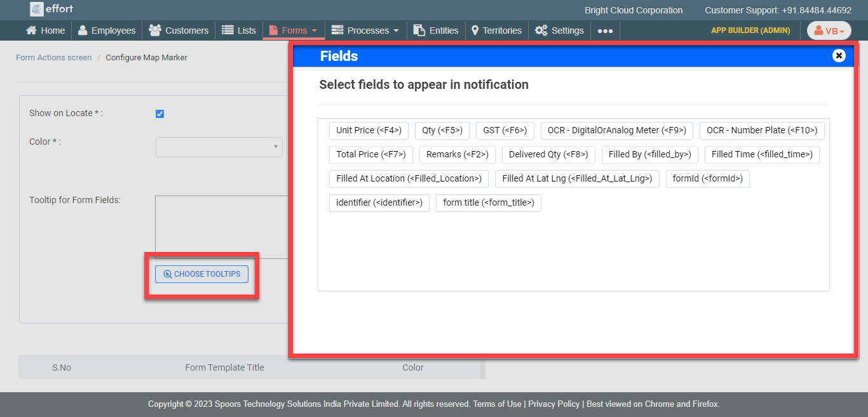
Task: Go to Form Actions screen breadcrumb
Action: (x=54, y=57)
